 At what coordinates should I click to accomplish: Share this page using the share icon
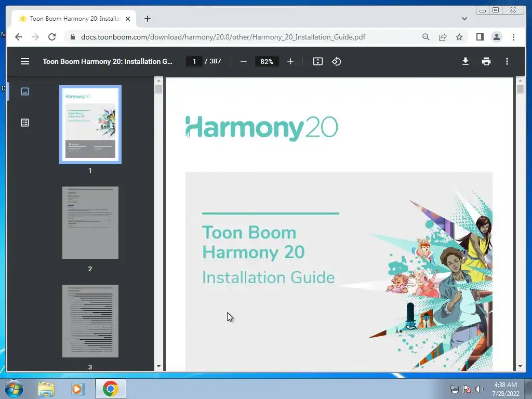[x=443, y=37]
